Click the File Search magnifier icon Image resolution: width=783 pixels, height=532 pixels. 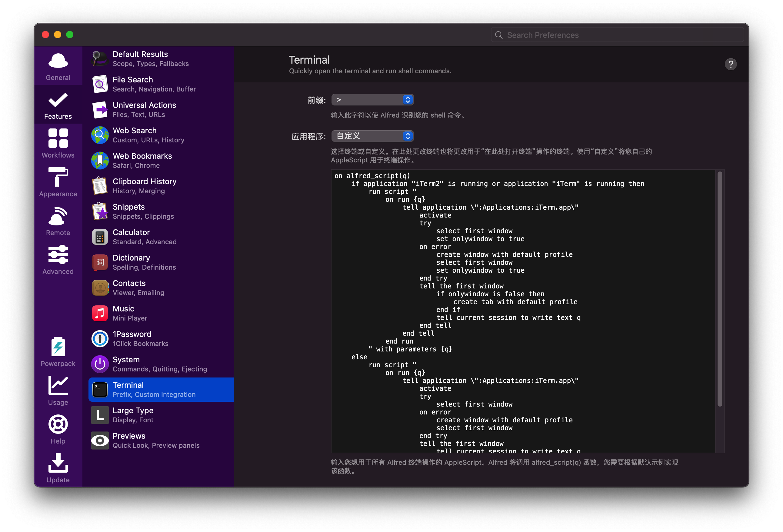100,84
